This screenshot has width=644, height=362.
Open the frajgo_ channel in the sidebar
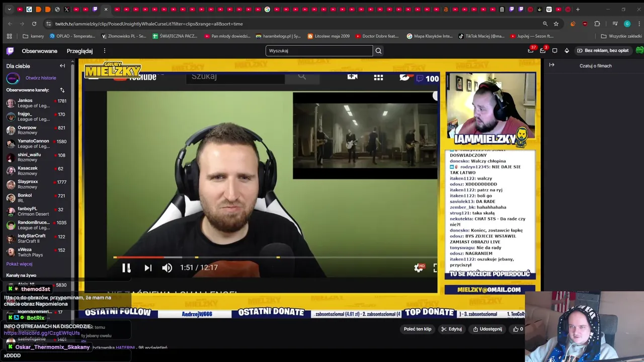click(x=36, y=117)
